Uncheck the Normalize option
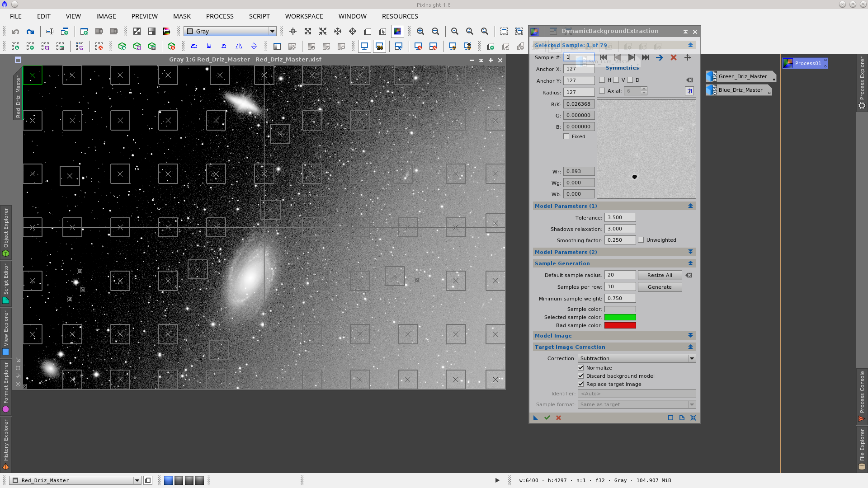The width and height of the screenshot is (868, 488). pyautogui.click(x=581, y=368)
